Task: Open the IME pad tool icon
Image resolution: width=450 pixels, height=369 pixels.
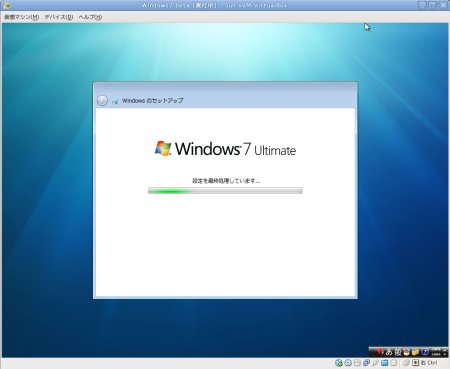Action: click(x=406, y=352)
